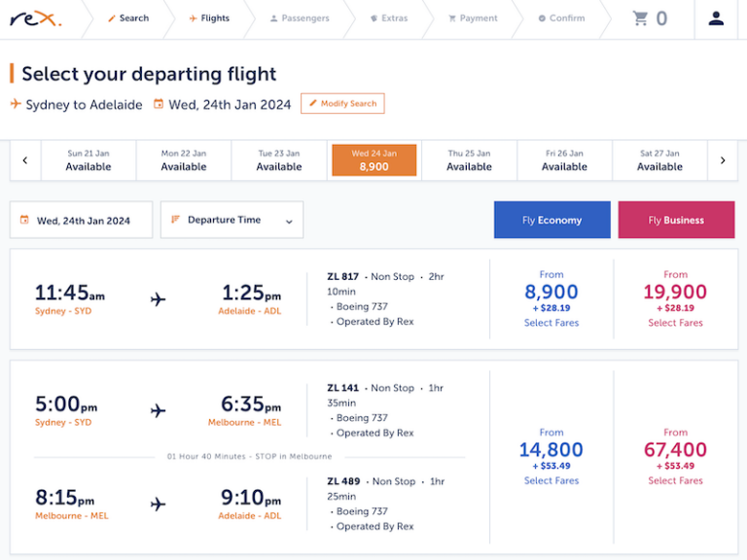Click airplane icon on 11:45am flight
The image size is (747, 560).
159,299
